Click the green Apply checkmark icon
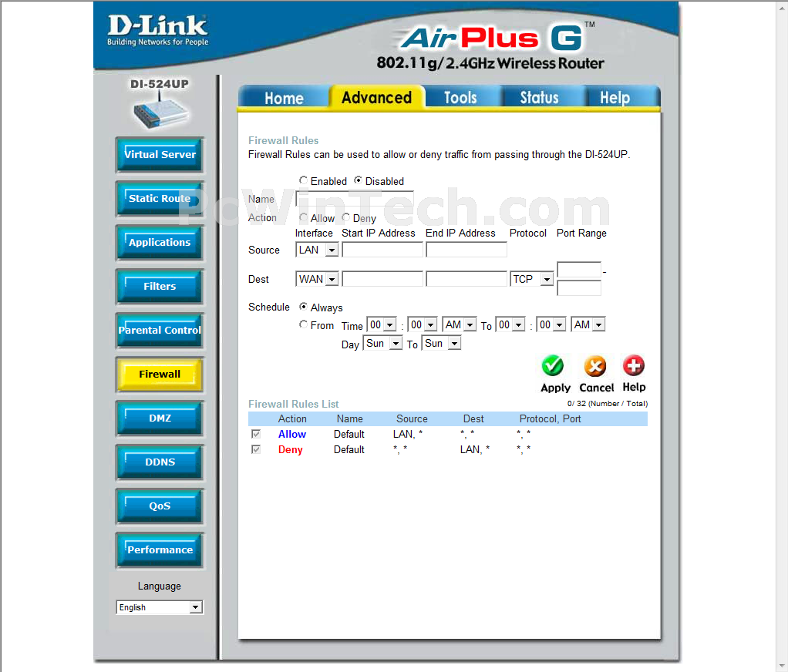 (552, 365)
